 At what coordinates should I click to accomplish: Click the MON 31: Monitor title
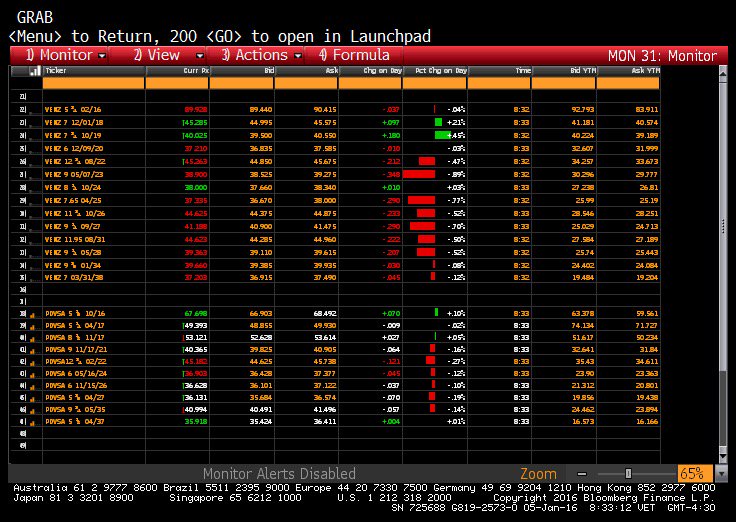[x=662, y=56]
